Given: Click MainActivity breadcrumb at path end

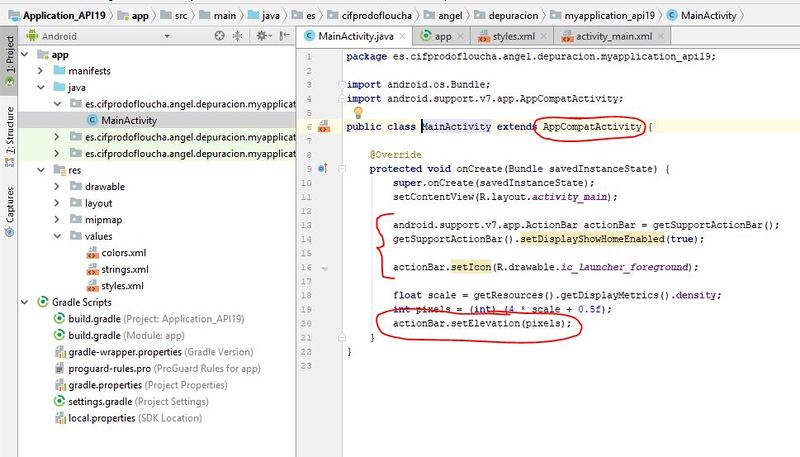Looking at the screenshot, I should [702, 16].
